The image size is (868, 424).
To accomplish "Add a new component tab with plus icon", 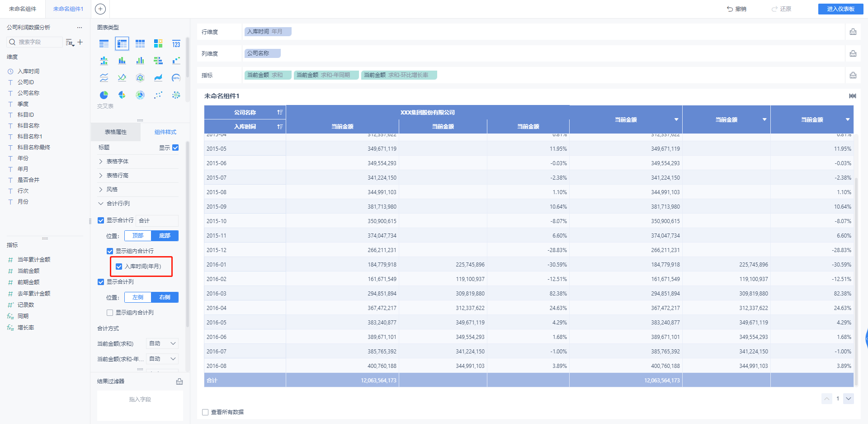I will [x=100, y=9].
